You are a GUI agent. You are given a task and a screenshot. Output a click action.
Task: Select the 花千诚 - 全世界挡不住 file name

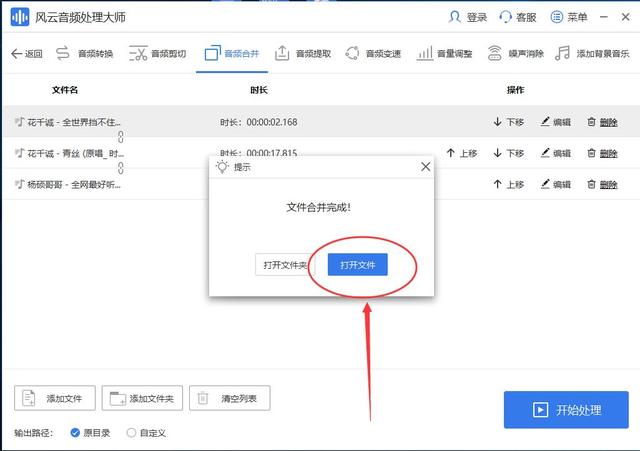(x=73, y=122)
